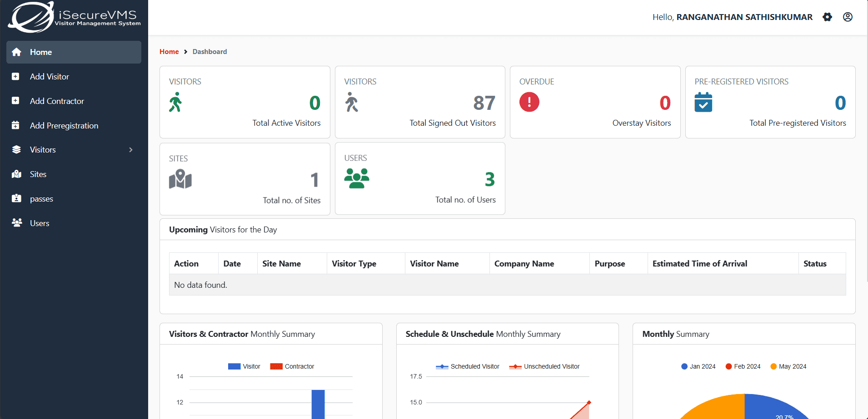Select passes in the sidebar
Image resolution: width=868 pixels, height=419 pixels.
pyautogui.click(x=41, y=199)
